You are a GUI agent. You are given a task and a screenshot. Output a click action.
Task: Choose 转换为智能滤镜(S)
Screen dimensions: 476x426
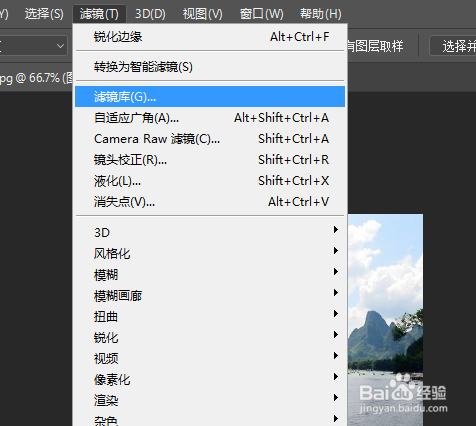[210, 67]
